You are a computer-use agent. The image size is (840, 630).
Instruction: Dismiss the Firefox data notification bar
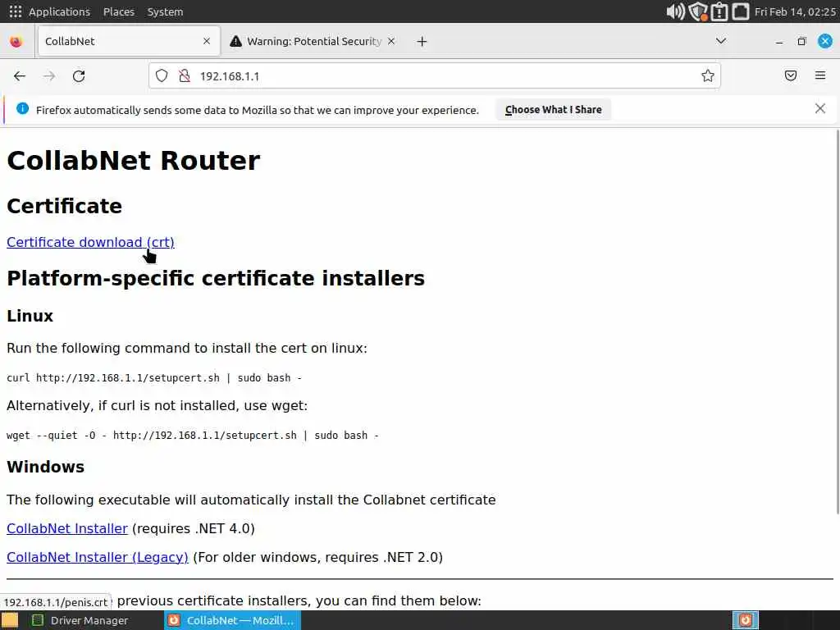820,109
